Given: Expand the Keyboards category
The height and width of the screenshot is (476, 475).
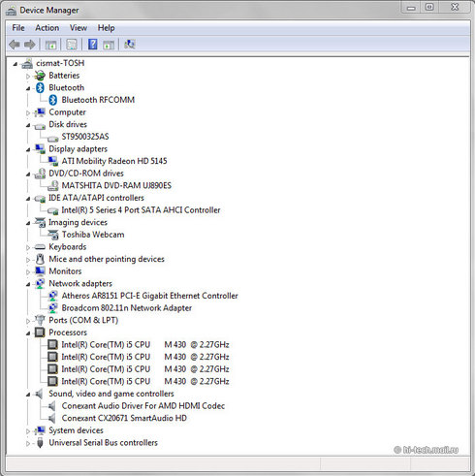Looking at the screenshot, I should pyautogui.click(x=28, y=247).
